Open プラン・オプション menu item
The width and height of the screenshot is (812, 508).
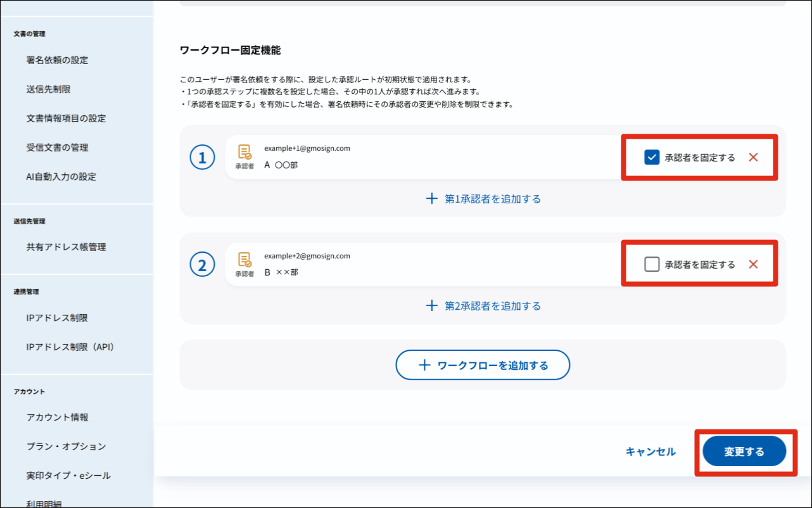point(66,447)
